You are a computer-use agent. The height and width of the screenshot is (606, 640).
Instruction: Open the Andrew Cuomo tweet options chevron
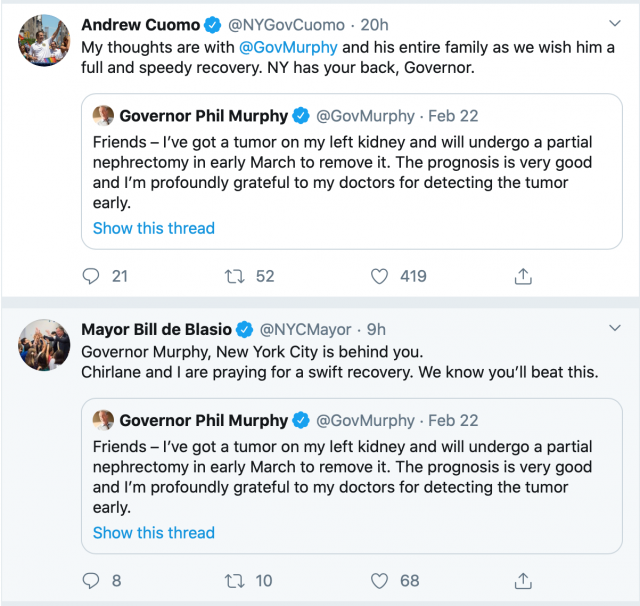click(615, 22)
